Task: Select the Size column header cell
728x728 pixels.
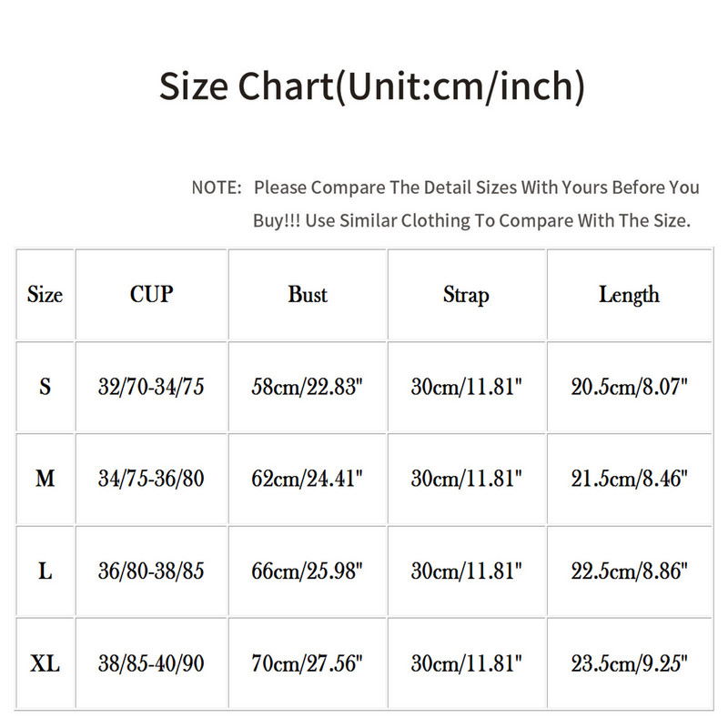Action: click(x=45, y=295)
